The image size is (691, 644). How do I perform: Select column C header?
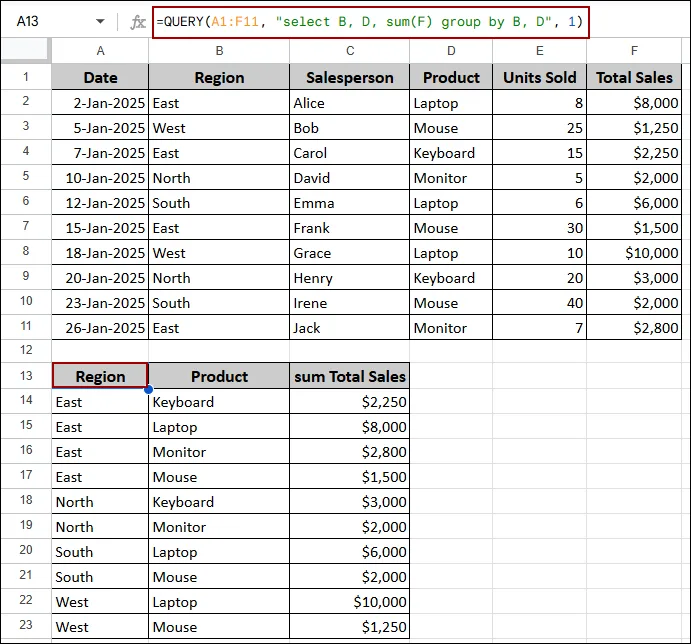(x=350, y=51)
